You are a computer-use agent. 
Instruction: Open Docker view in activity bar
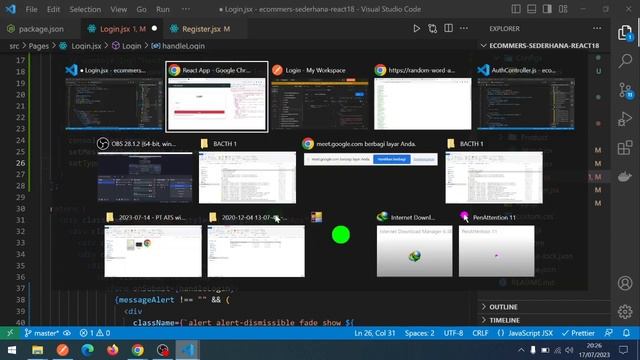point(625,177)
